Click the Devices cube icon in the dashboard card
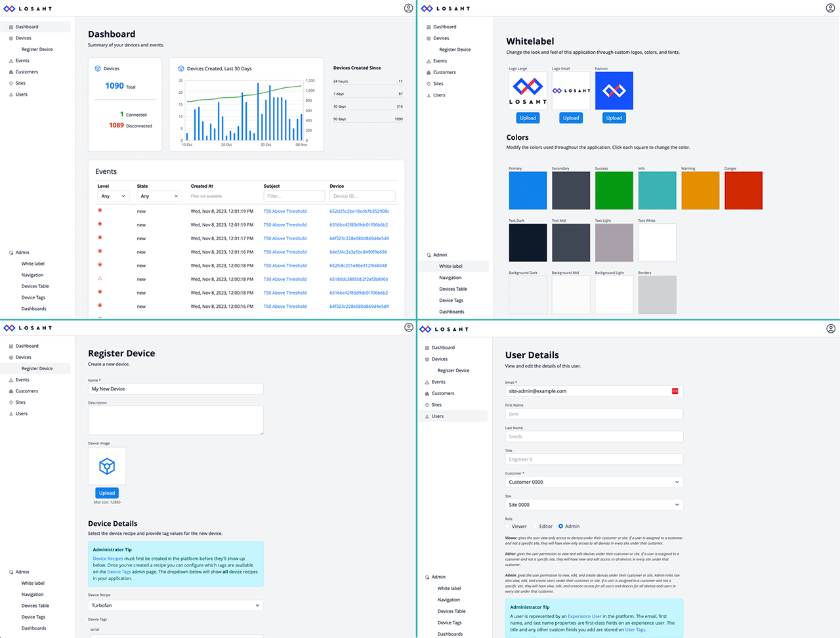This screenshot has height=638, width=840. 98,68
